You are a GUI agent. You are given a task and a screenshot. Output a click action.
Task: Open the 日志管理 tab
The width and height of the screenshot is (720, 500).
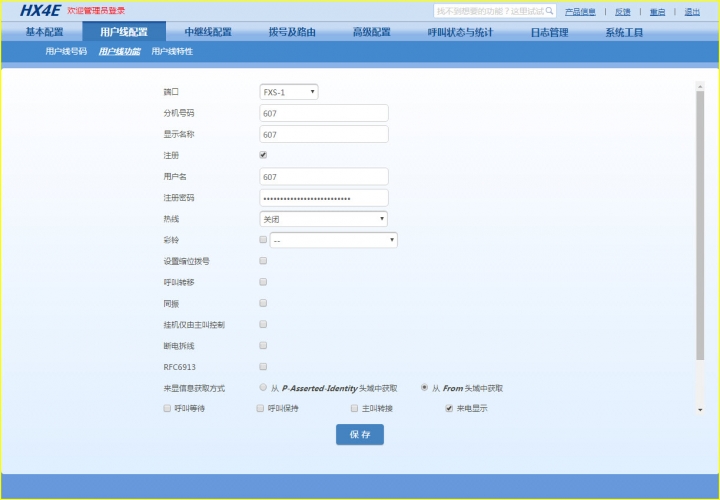click(549, 32)
